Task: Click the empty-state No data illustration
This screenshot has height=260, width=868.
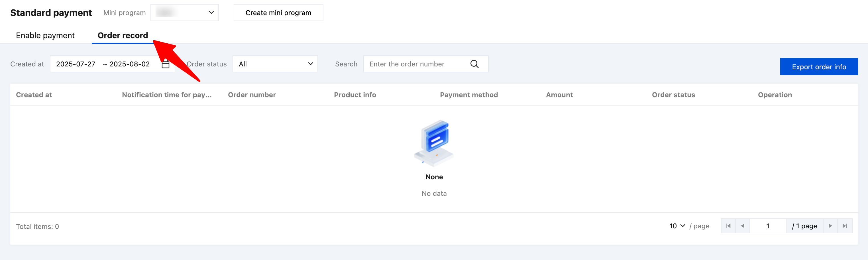Action: (x=434, y=143)
